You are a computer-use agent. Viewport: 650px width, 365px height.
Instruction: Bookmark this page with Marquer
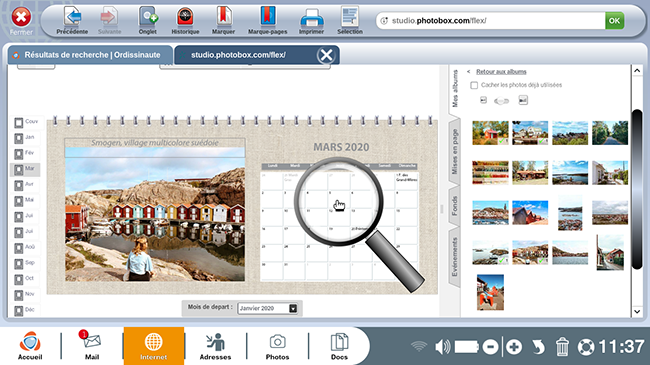[x=223, y=21]
